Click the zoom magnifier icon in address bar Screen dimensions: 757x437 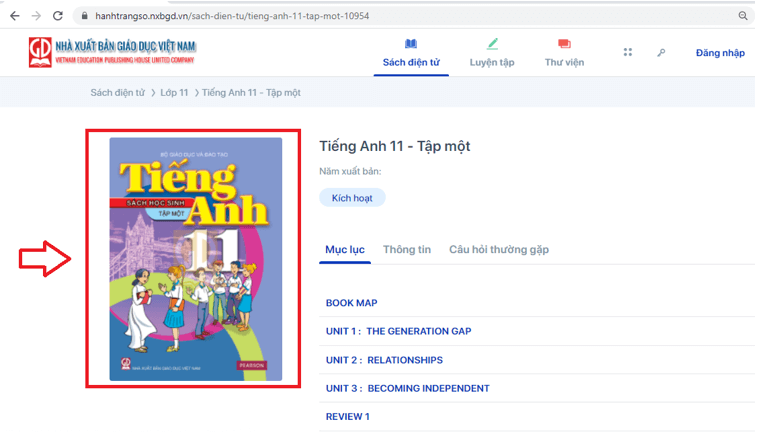(743, 16)
